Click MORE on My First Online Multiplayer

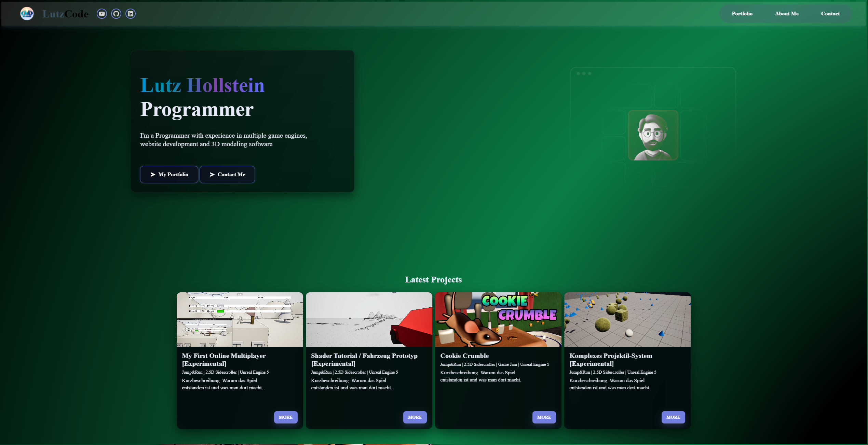click(286, 417)
